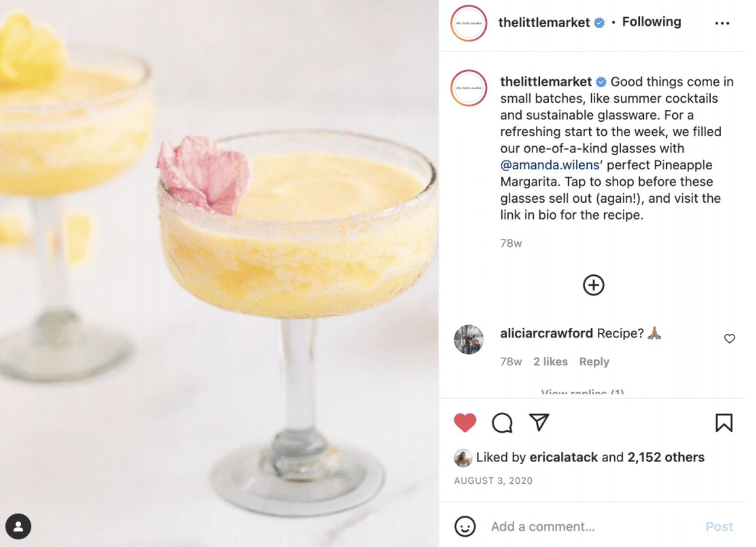The image size is (756, 547).
Task: View the 2 likes on comment
Action: pyautogui.click(x=550, y=361)
